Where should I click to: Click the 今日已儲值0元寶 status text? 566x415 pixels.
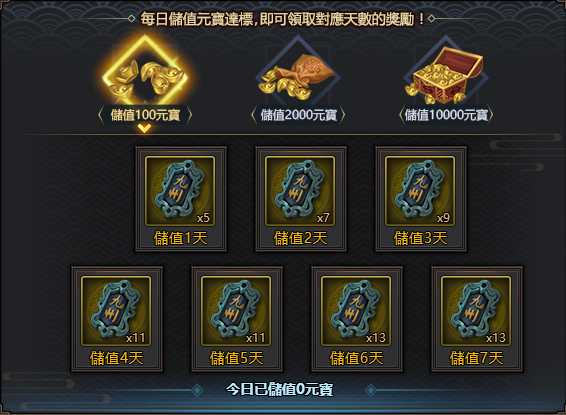pyautogui.click(x=279, y=389)
